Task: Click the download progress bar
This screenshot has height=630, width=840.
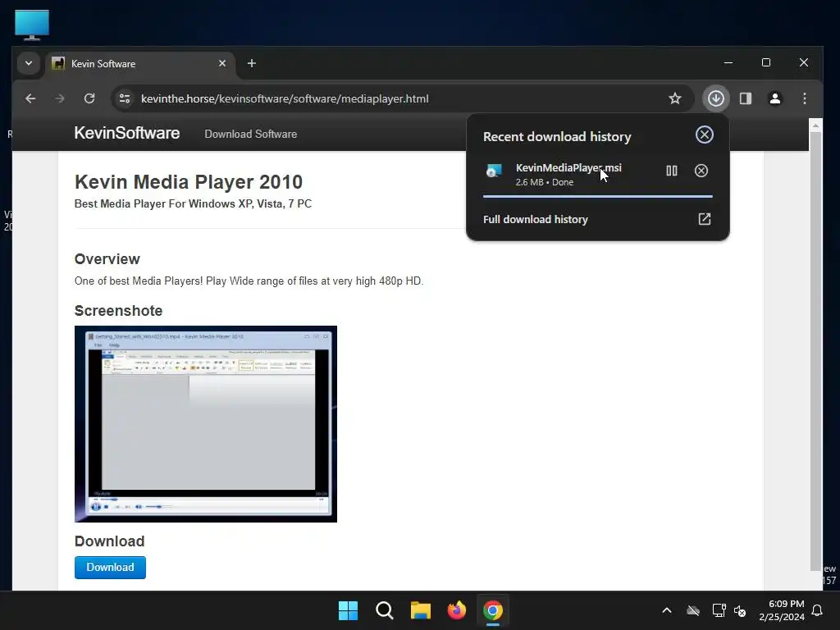Action: [597, 197]
